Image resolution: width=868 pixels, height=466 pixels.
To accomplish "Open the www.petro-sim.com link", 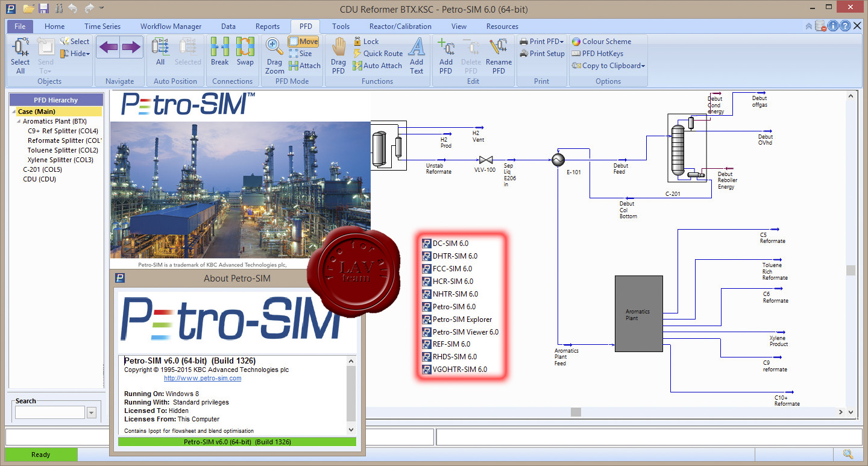I will [203, 378].
